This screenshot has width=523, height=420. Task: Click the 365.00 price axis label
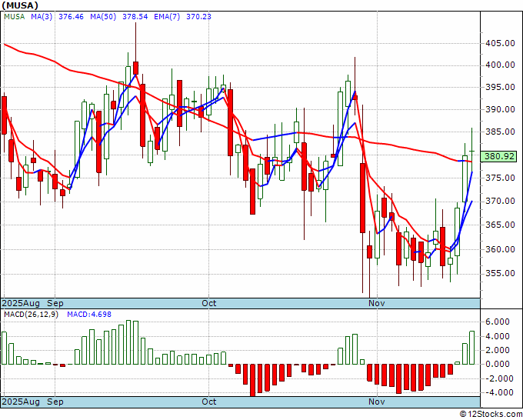(x=500, y=225)
